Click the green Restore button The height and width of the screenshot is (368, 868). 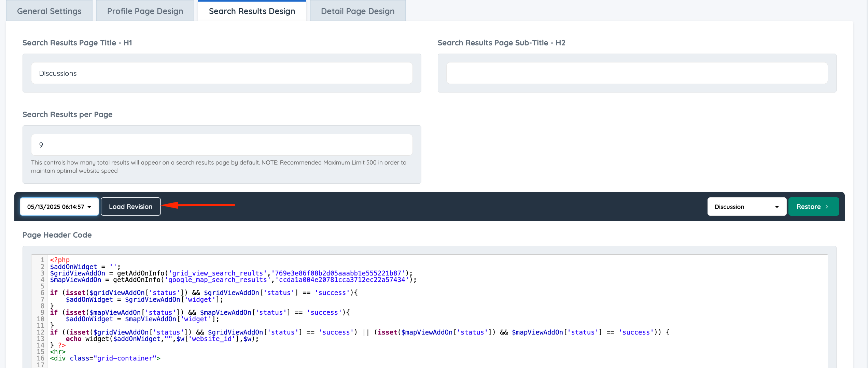(813, 207)
